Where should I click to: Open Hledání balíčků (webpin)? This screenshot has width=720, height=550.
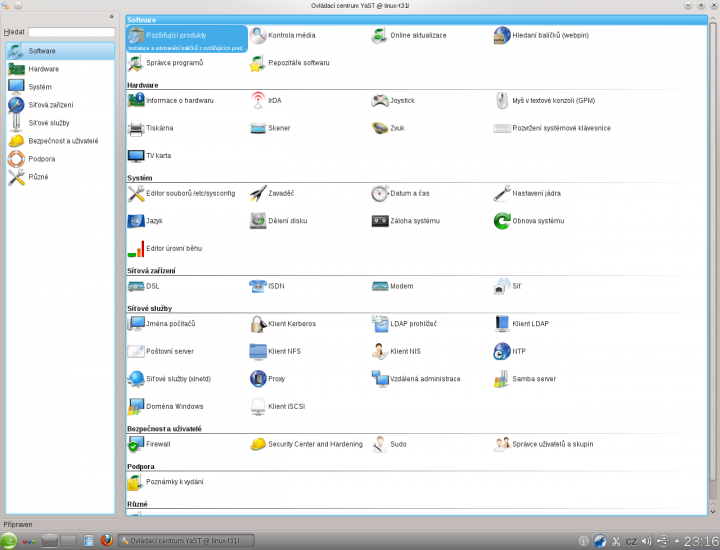tap(541, 35)
